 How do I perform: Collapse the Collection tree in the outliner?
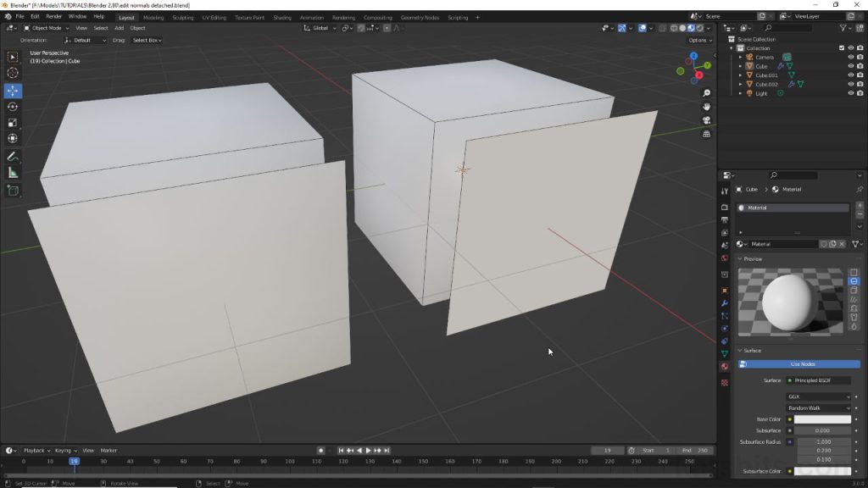pos(731,48)
